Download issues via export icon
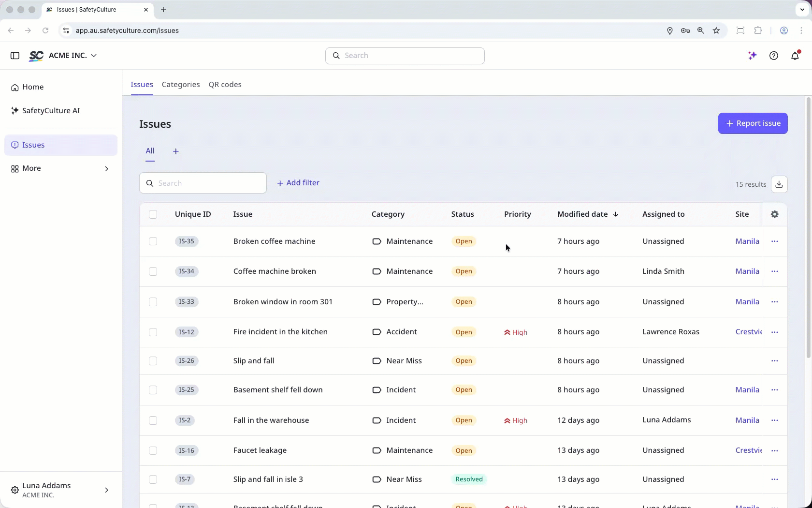 779,184
